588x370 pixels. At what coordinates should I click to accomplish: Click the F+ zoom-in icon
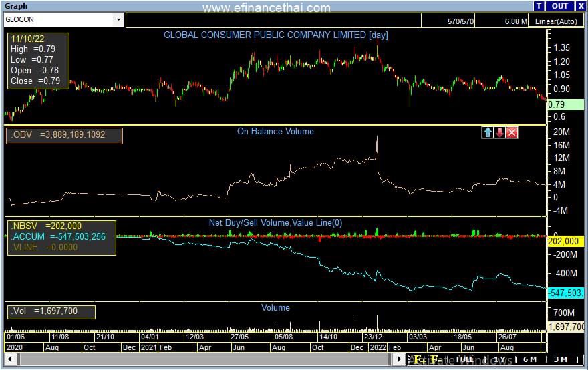pos(421,360)
